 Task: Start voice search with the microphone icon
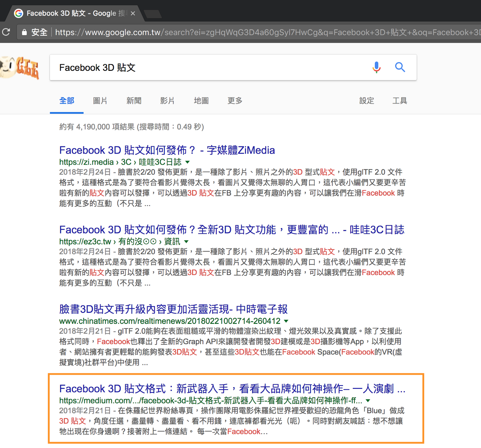pos(377,67)
